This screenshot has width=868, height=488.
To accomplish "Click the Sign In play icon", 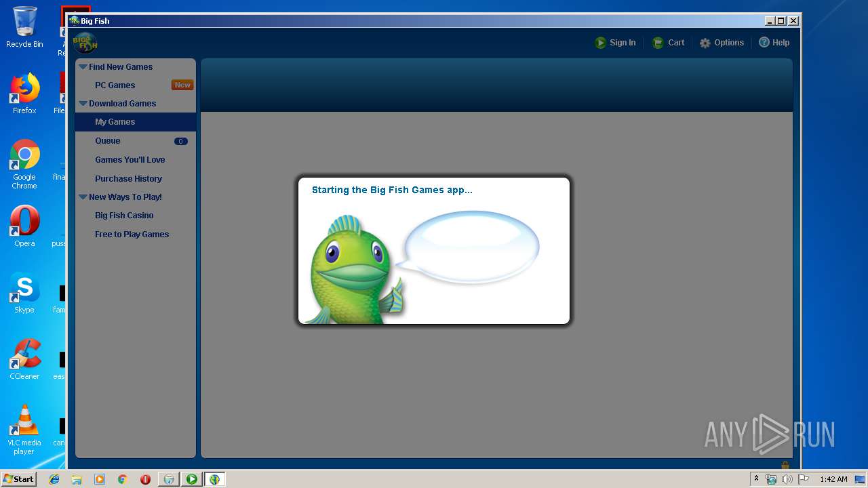I will pos(600,43).
